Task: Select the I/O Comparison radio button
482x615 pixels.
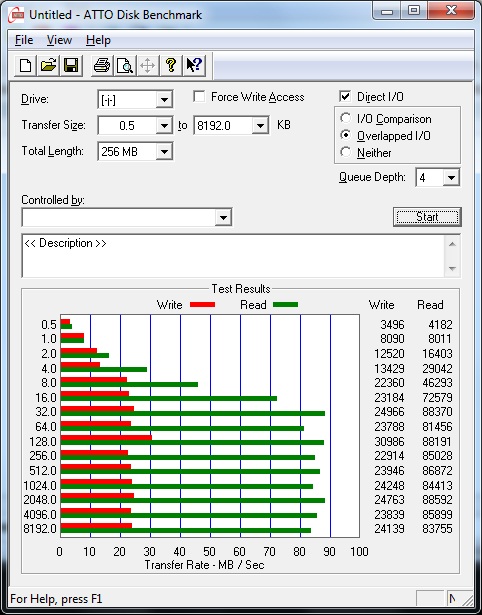Action: click(346, 118)
